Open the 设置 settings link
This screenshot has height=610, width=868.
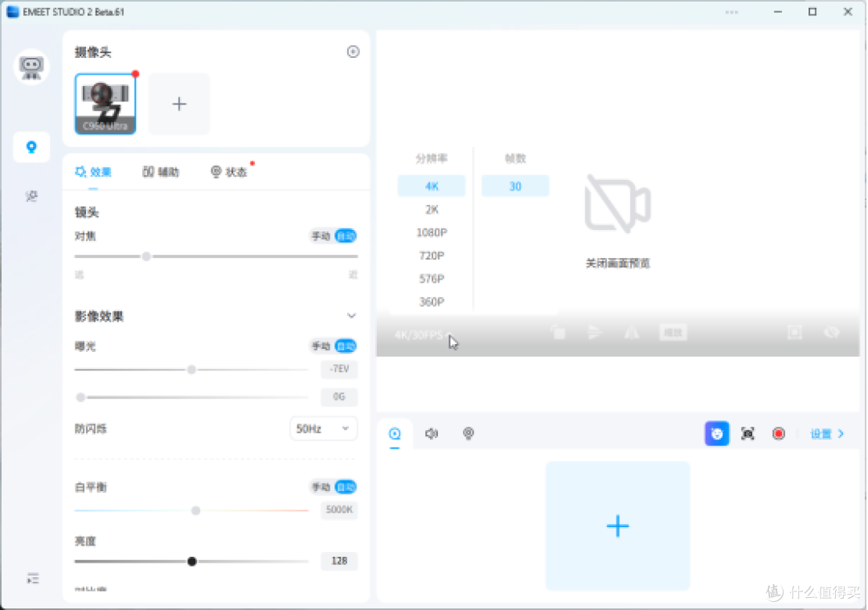pyautogui.click(x=827, y=434)
